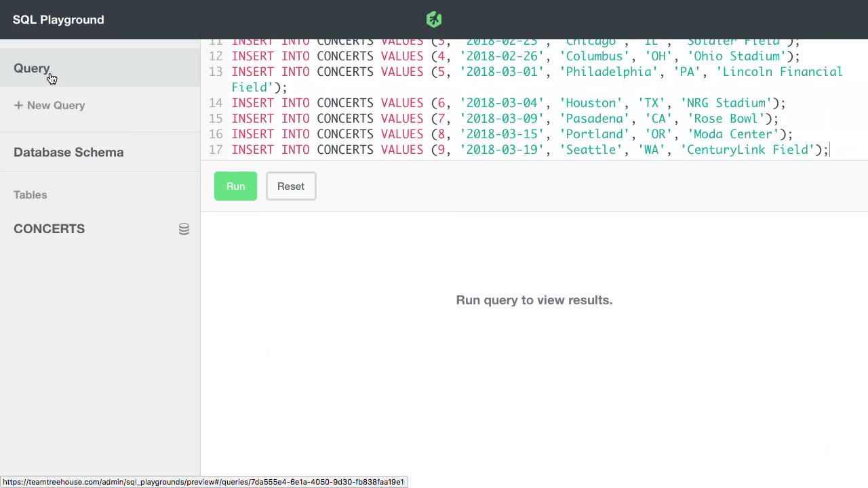This screenshot has height=488, width=868.
Task: Click the database icon beside CONCERTS
Action: click(184, 229)
